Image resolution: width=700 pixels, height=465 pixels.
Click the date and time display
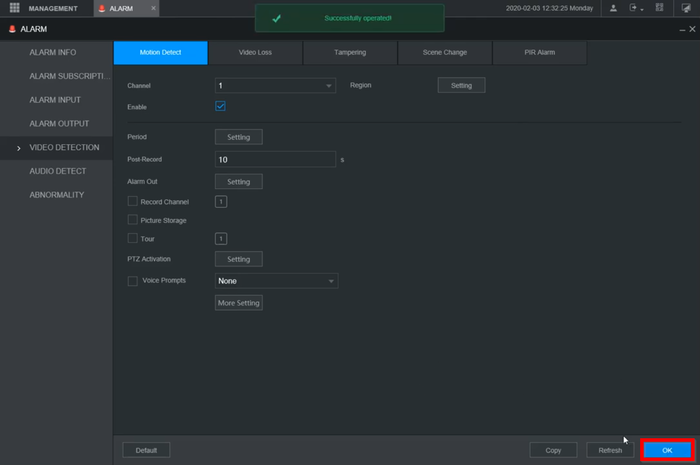[549, 8]
